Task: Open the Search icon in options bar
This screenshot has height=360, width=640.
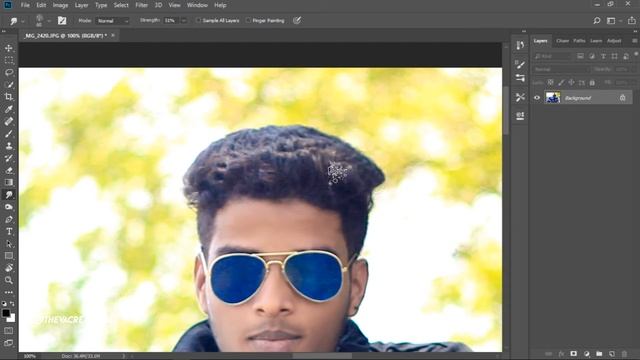Action: (x=597, y=20)
